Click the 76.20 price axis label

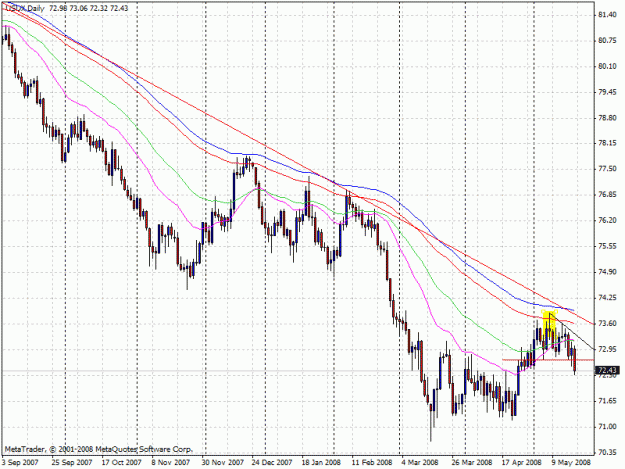(x=607, y=220)
